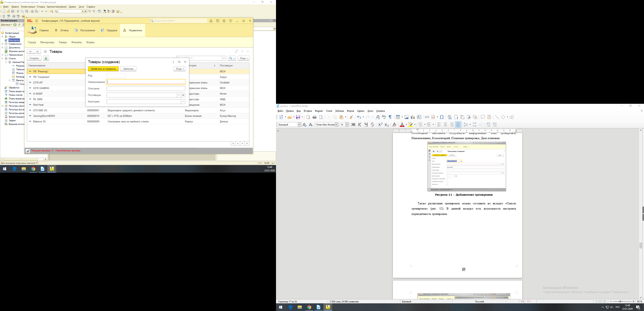Open the Категории dropdown list
Image resolution: width=644 pixels, height=311 pixels.
point(183,101)
